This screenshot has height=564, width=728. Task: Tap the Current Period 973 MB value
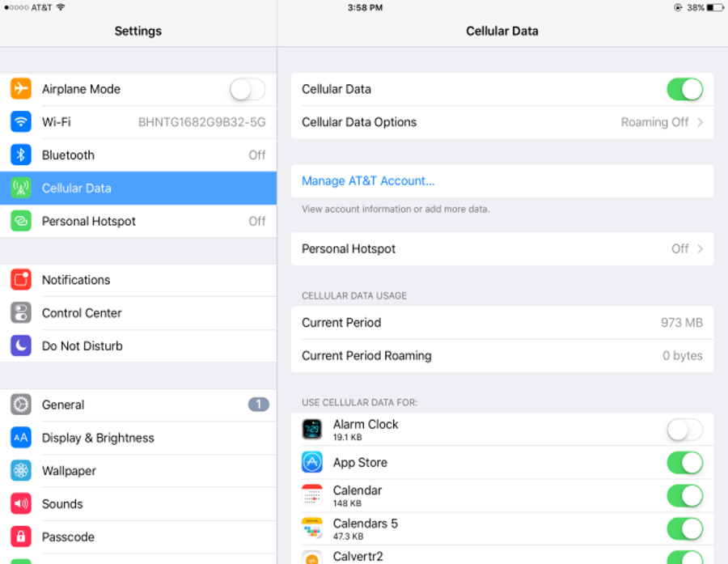[x=682, y=322]
